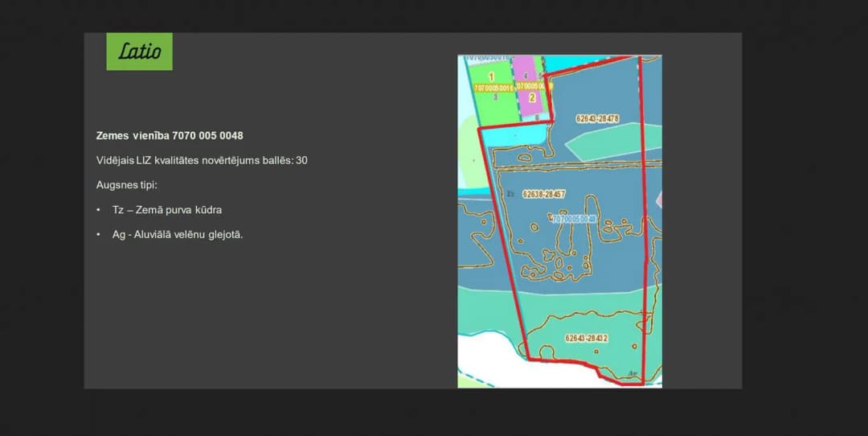Click the green Latio logo

pos(139,51)
